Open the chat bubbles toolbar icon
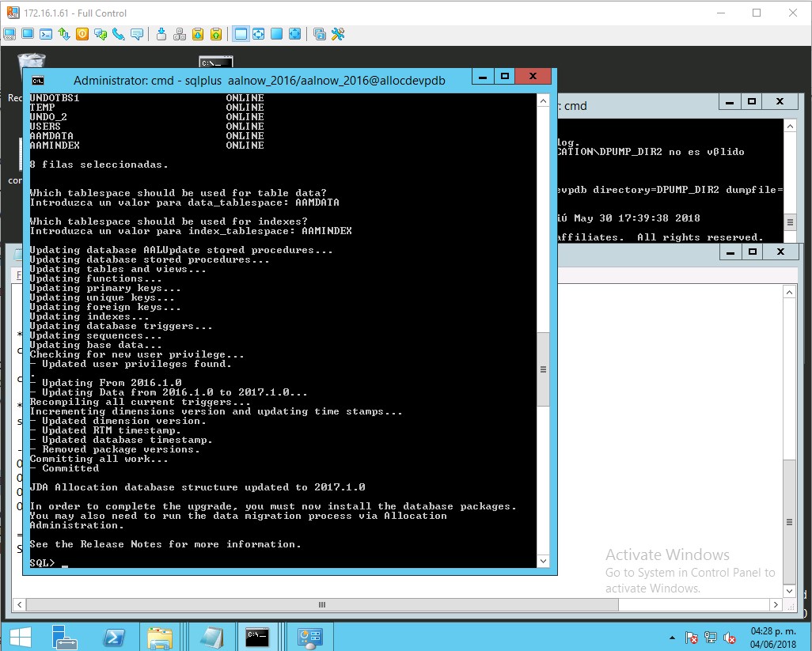The image size is (812, 651). pyautogui.click(x=101, y=34)
